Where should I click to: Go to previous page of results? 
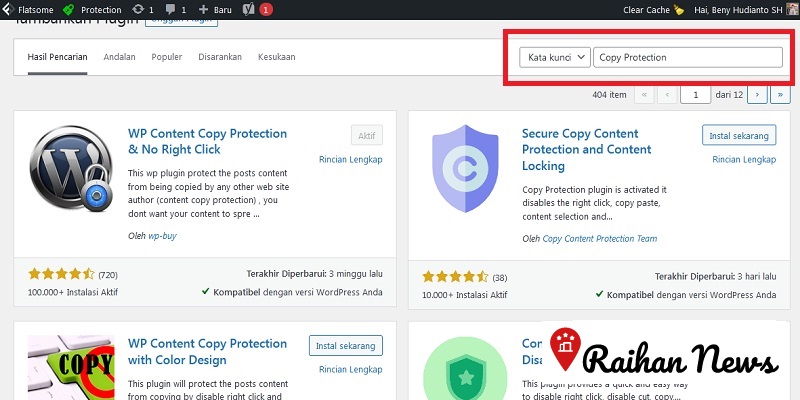click(667, 94)
